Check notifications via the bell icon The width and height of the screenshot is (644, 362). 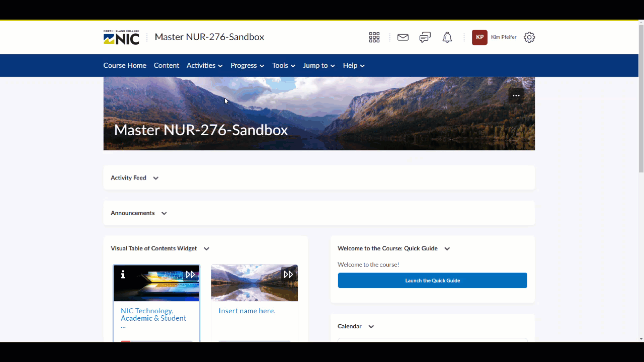[x=447, y=37]
